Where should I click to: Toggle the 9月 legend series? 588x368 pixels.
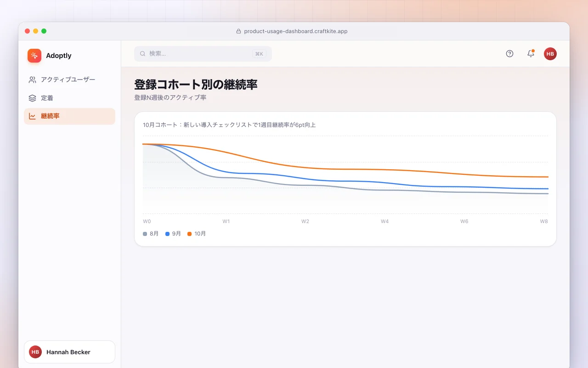pyautogui.click(x=173, y=234)
